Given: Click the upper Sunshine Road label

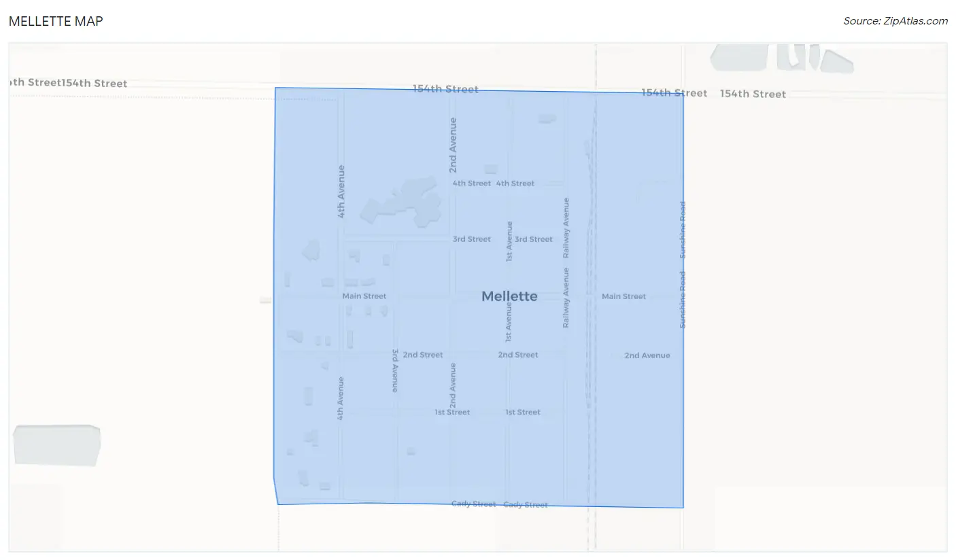Looking at the screenshot, I should 683,230.
